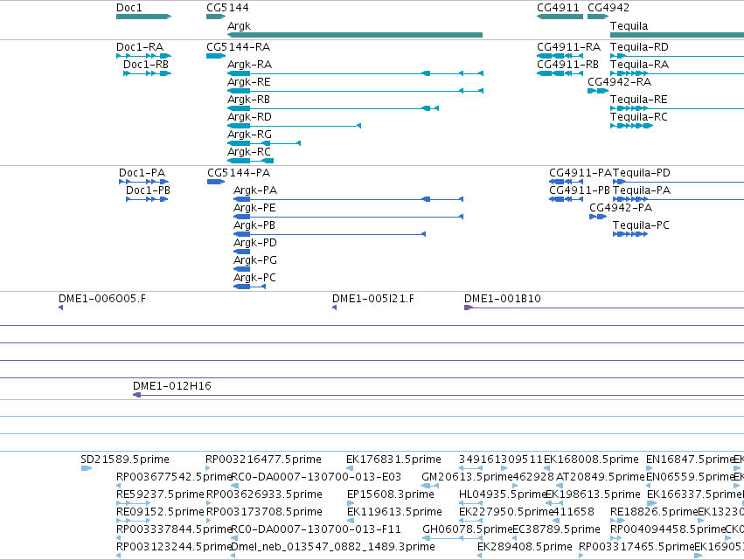Select protein Doc1-PA label
The image size is (744, 560).
pos(142,173)
